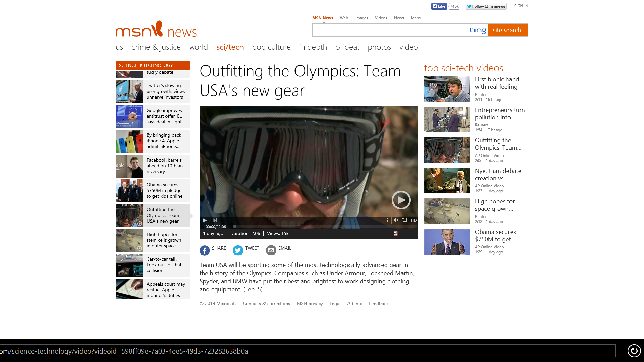
Task: Toggle fullscreen mode on video player
Action: tap(405, 220)
